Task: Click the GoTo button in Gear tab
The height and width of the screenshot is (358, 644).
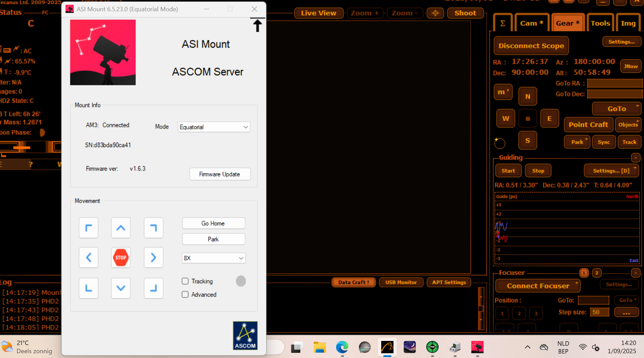Action: coord(617,109)
